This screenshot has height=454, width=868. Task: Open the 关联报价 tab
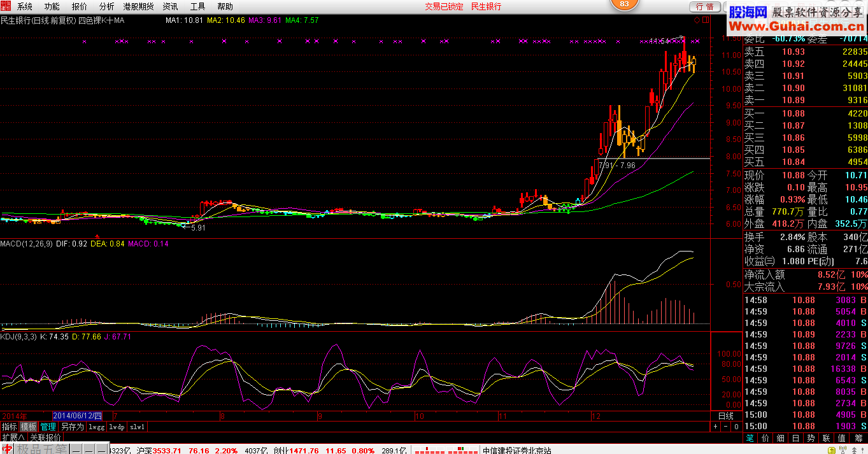[x=45, y=437]
